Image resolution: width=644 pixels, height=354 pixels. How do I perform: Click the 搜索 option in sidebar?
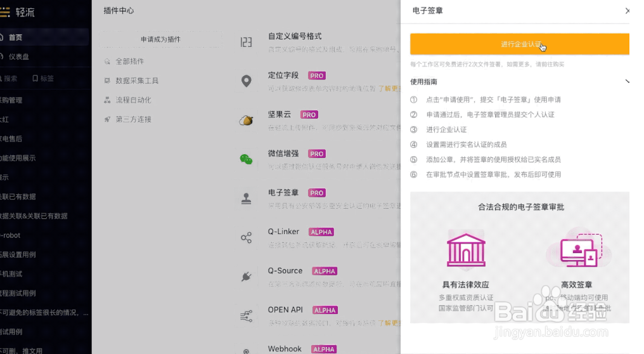(9, 78)
